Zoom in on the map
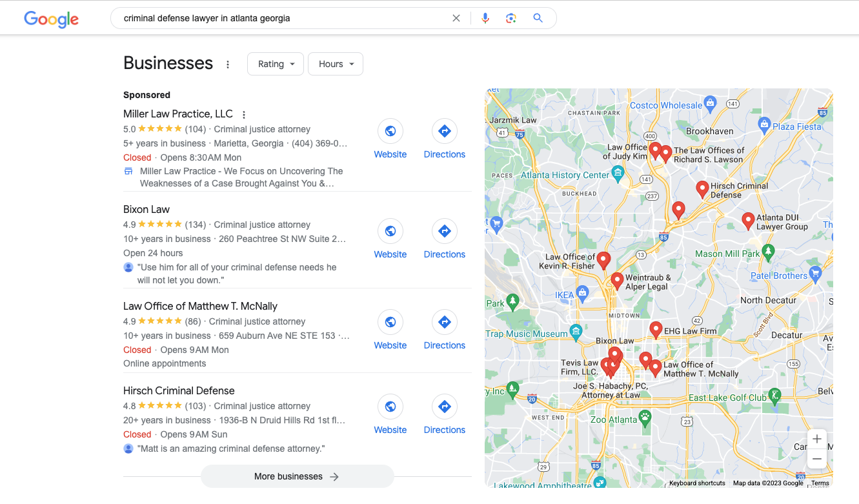The image size is (859, 504). [x=817, y=439]
